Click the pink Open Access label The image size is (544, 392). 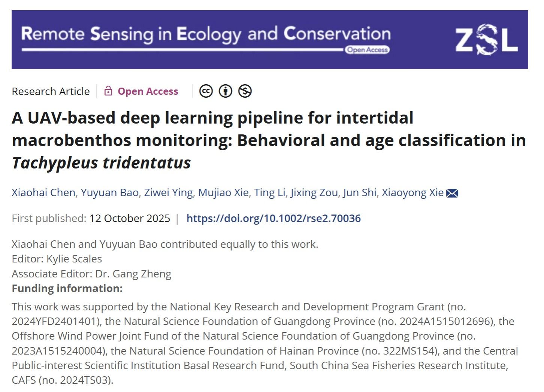point(148,91)
